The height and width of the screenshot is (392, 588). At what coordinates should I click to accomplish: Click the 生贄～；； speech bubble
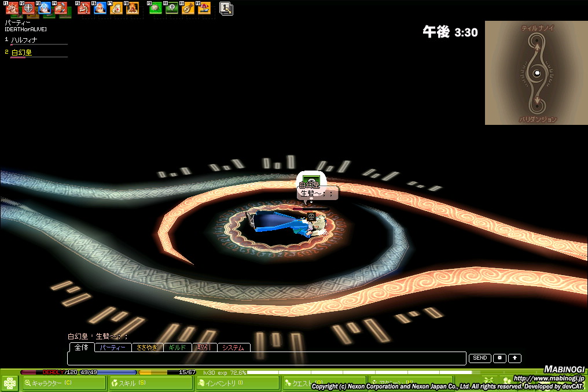coord(317,193)
